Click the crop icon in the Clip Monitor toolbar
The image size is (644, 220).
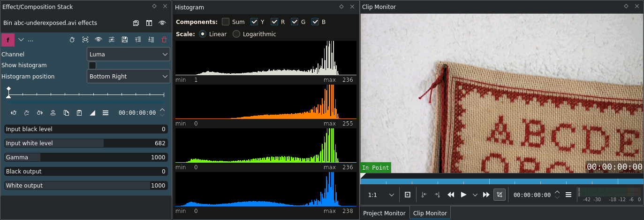tap(500, 195)
